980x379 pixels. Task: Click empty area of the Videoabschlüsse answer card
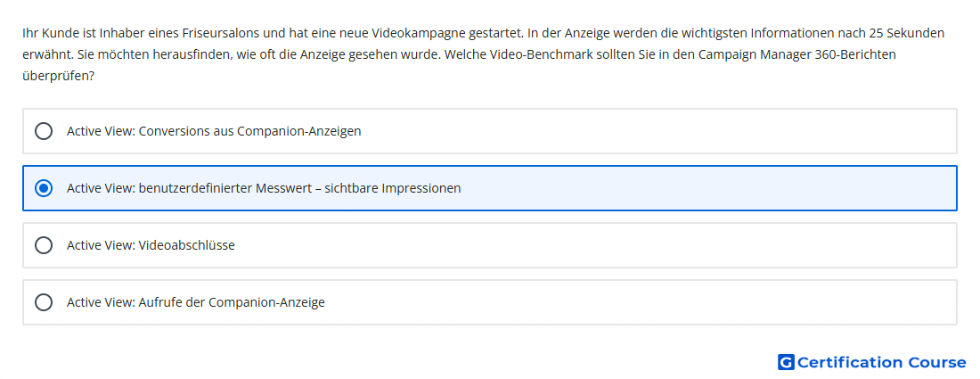(x=593, y=245)
